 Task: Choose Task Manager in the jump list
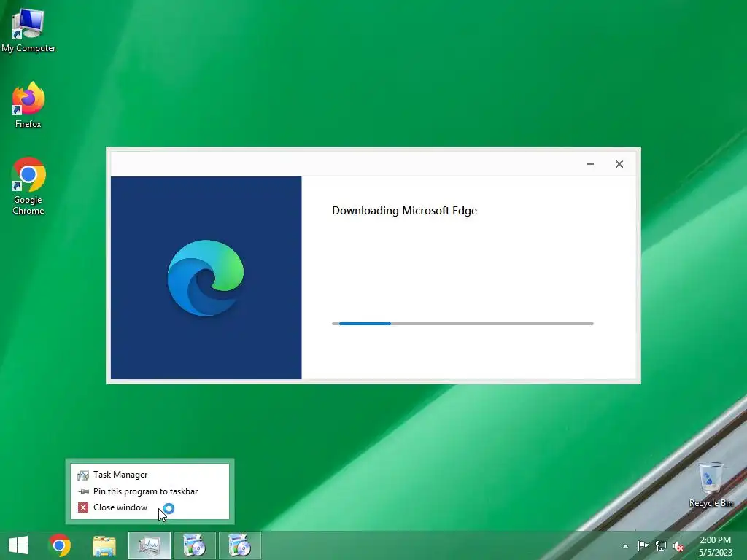coord(150,475)
